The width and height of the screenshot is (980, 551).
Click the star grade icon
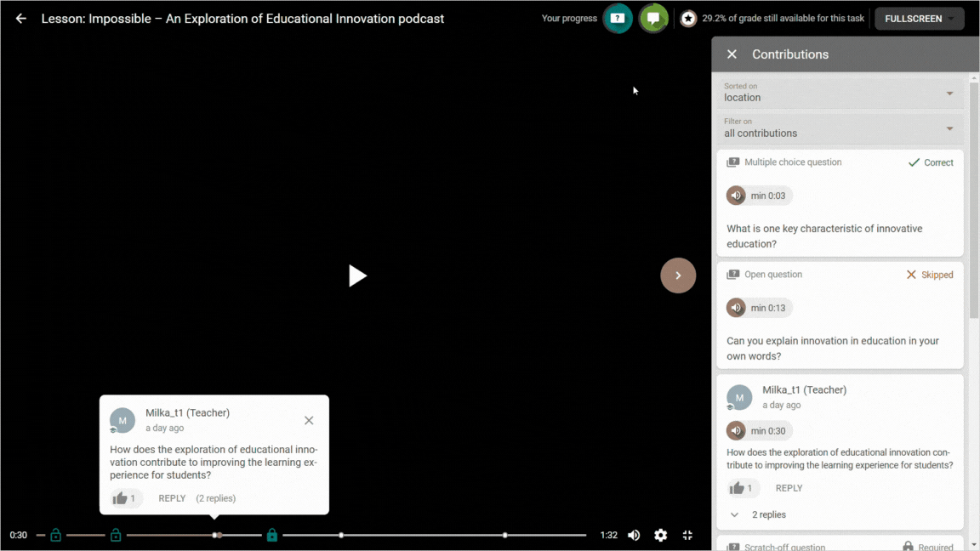[x=688, y=19]
